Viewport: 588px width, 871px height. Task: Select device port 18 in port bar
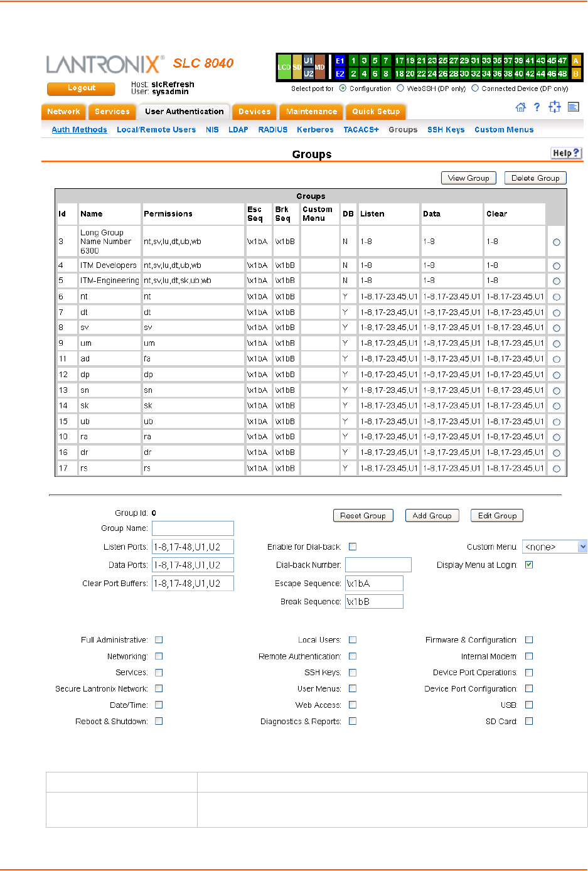pos(399,73)
